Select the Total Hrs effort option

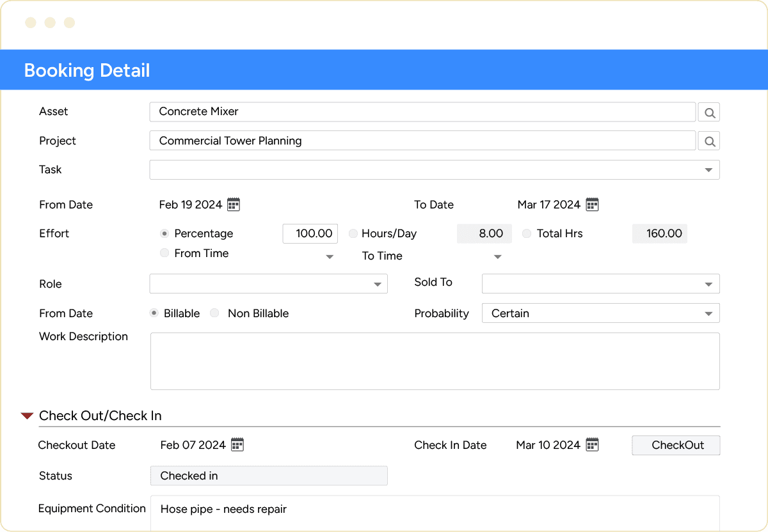tap(526, 233)
